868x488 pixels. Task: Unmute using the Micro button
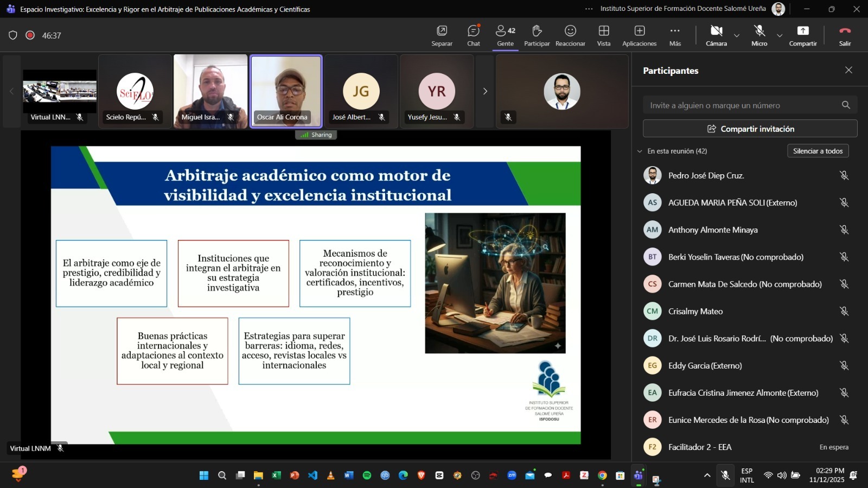pyautogui.click(x=759, y=35)
